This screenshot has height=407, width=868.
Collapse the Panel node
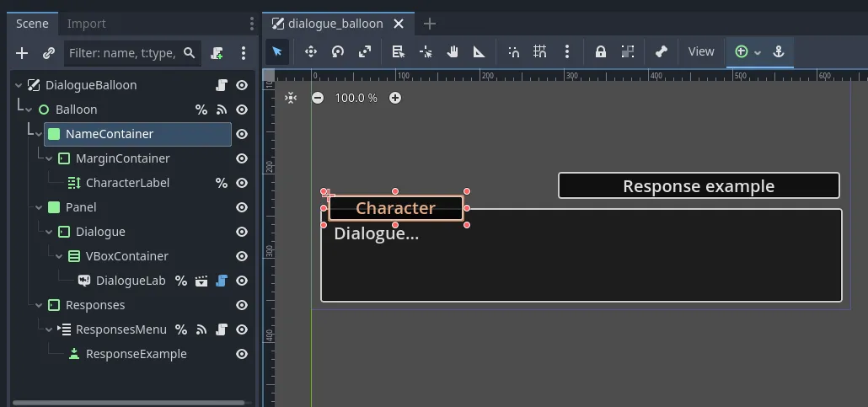[39, 207]
